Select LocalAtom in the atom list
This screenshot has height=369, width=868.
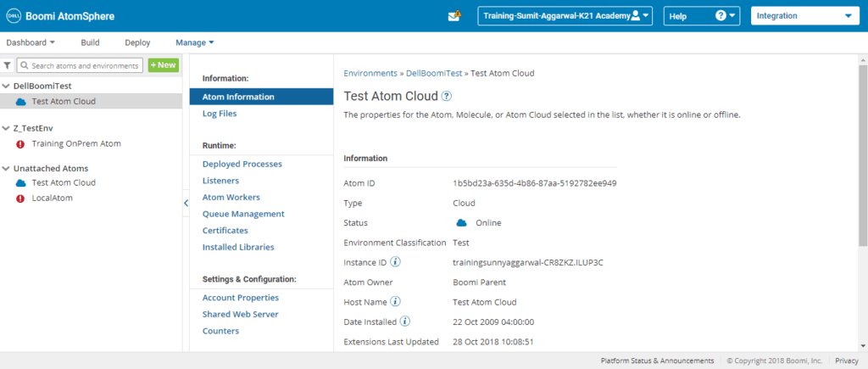point(52,198)
